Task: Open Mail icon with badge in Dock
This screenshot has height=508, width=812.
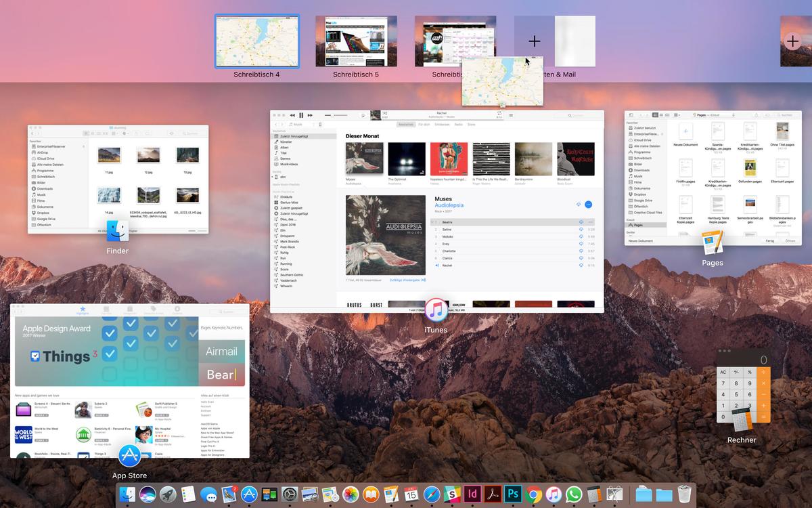Action: [x=229, y=495]
